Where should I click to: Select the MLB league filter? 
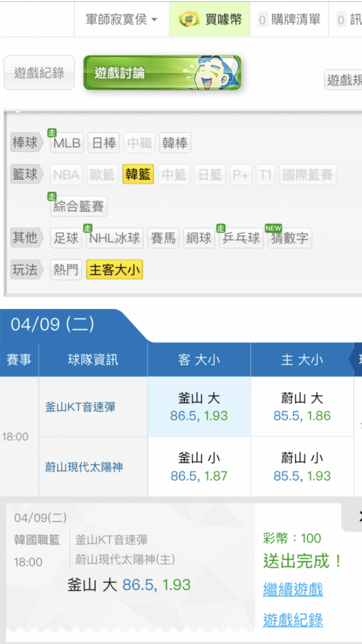click(x=67, y=142)
